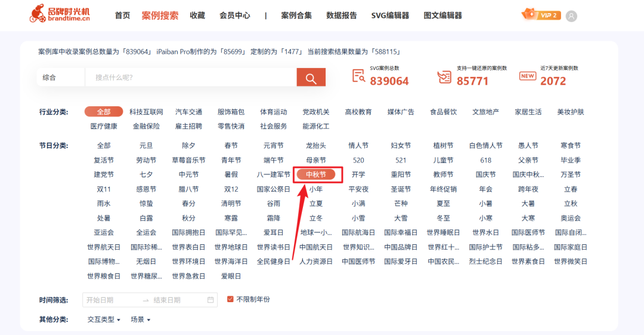Go to 首页 in the navigation

click(122, 16)
